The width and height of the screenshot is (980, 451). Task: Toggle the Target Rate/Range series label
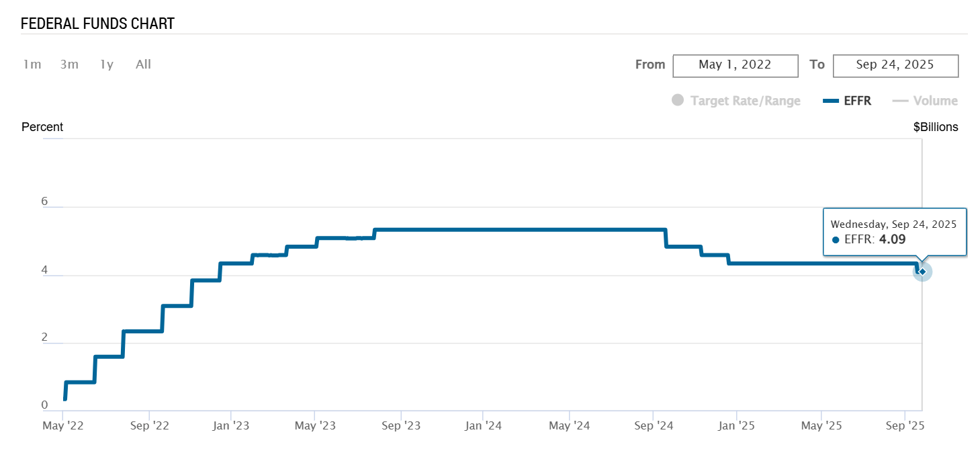(x=746, y=101)
